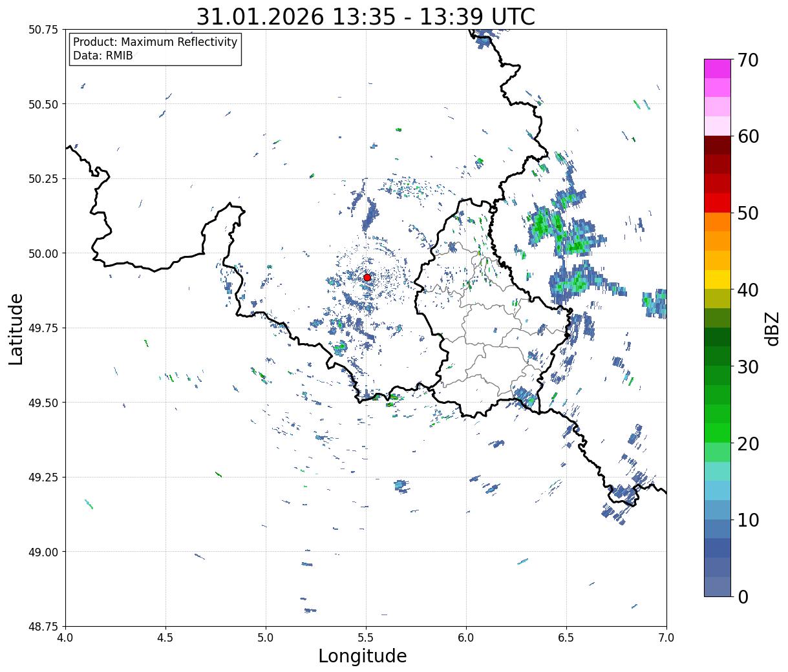Click the magenta top segment of the colorbar
788x672 pixels.
(718, 68)
